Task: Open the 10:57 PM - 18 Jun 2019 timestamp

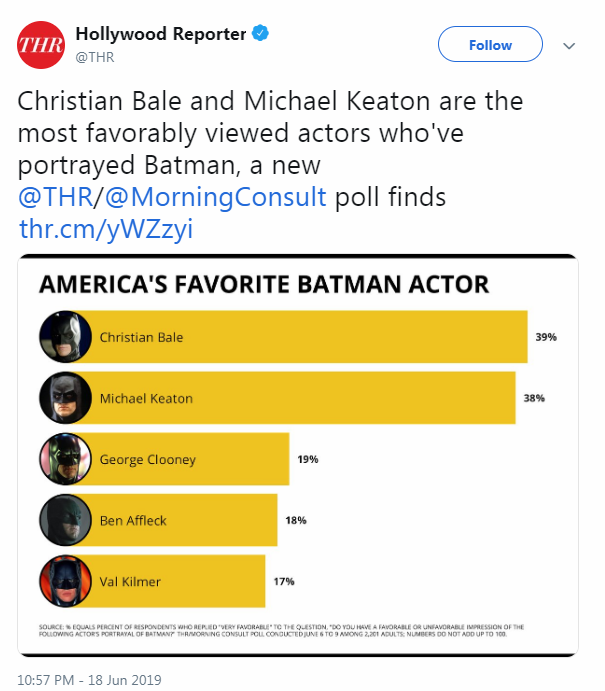Action: click(89, 680)
